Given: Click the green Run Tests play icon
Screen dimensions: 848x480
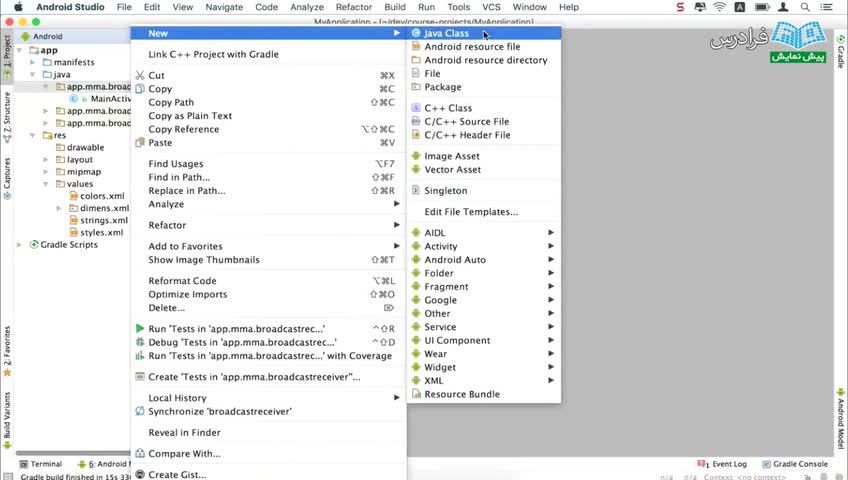Looking at the screenshot, I should (x=140, y=328).
